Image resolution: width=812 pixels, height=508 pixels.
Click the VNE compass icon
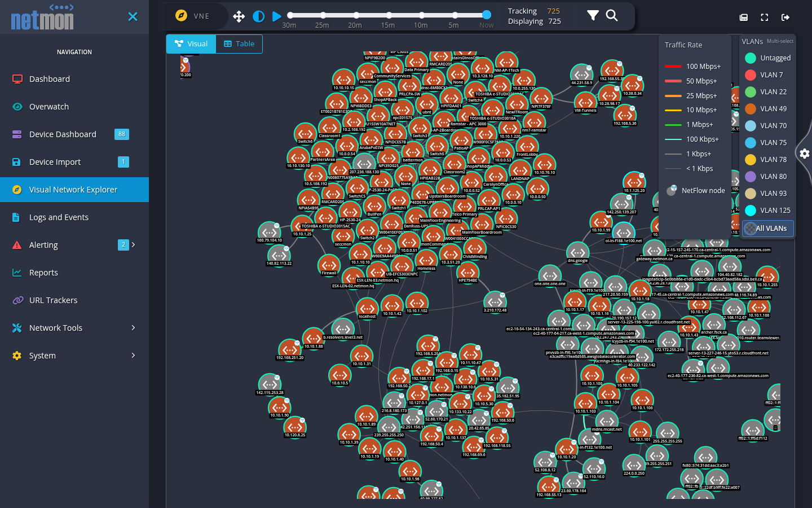click(181, 16)
